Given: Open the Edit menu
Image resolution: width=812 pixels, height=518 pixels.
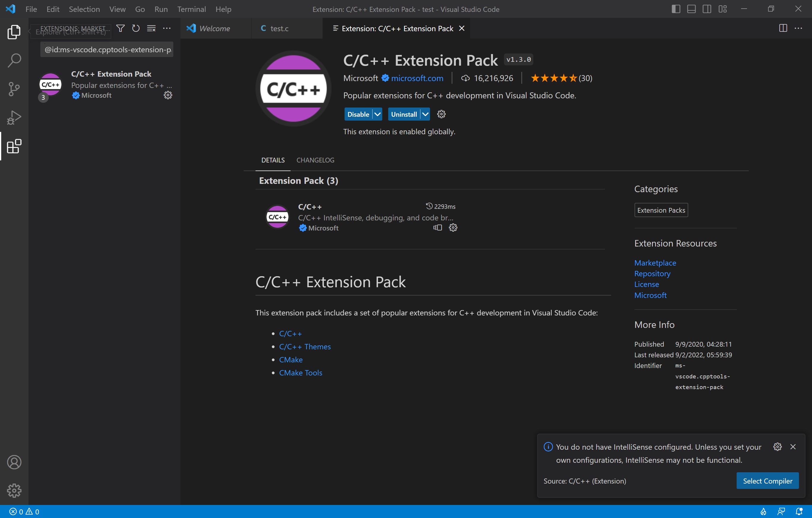Looking at the screenshot, I should click(x=53, y=9).
